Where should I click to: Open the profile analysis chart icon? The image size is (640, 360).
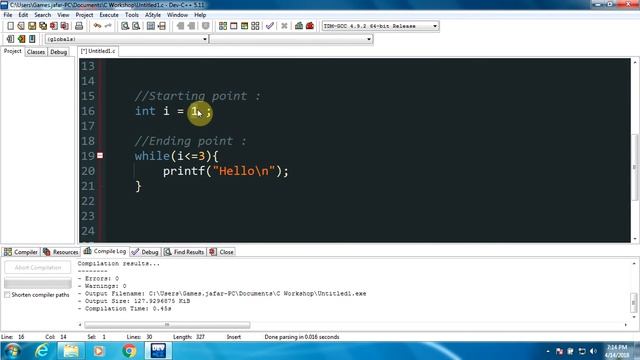[299, 26]
